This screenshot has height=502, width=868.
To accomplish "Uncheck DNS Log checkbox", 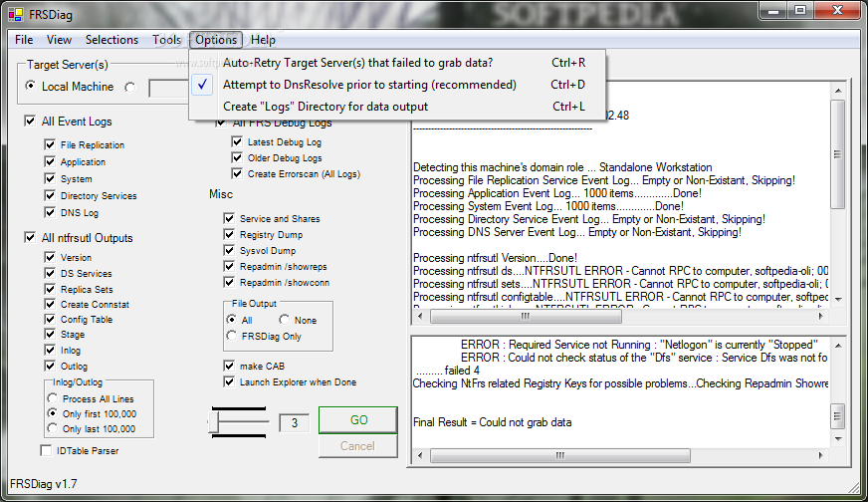I will [50, 213].
